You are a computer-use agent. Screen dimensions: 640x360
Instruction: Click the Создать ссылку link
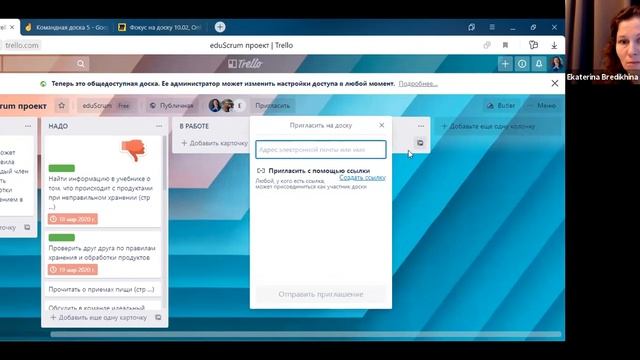pyautogui.click(x=362, y=178)
